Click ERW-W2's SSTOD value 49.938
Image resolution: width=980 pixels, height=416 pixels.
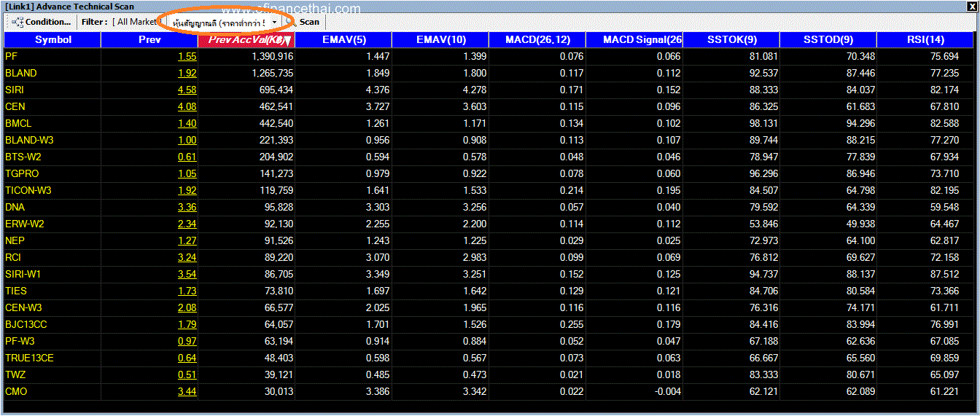coord(860,224)
